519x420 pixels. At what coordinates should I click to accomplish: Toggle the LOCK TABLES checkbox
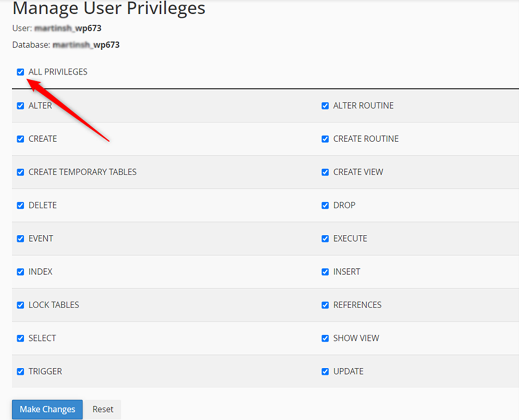(x=20, y=305)
